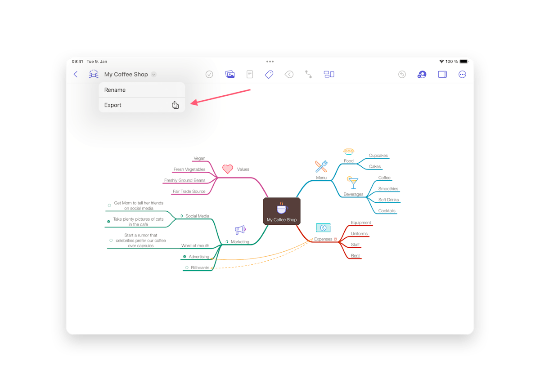This screenshot has width=540, height=392.
Task: Open the image insert tool in toolbar
Action: [230, 74]
